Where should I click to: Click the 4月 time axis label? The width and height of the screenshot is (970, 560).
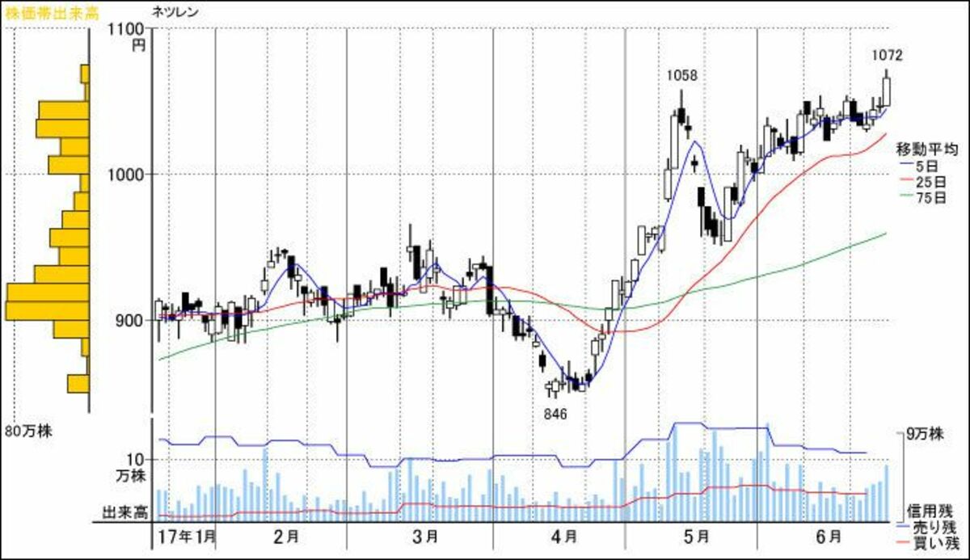click(563, 536)
